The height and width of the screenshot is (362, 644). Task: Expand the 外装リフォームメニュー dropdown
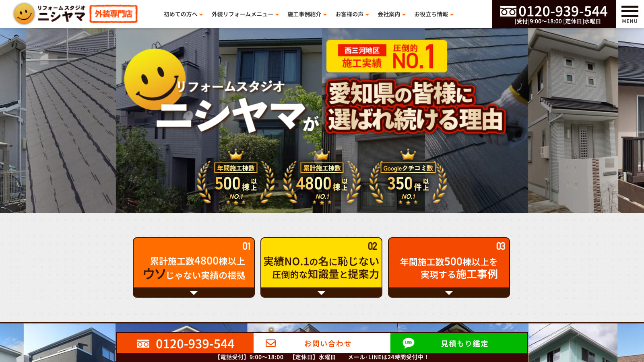point(245,14)
